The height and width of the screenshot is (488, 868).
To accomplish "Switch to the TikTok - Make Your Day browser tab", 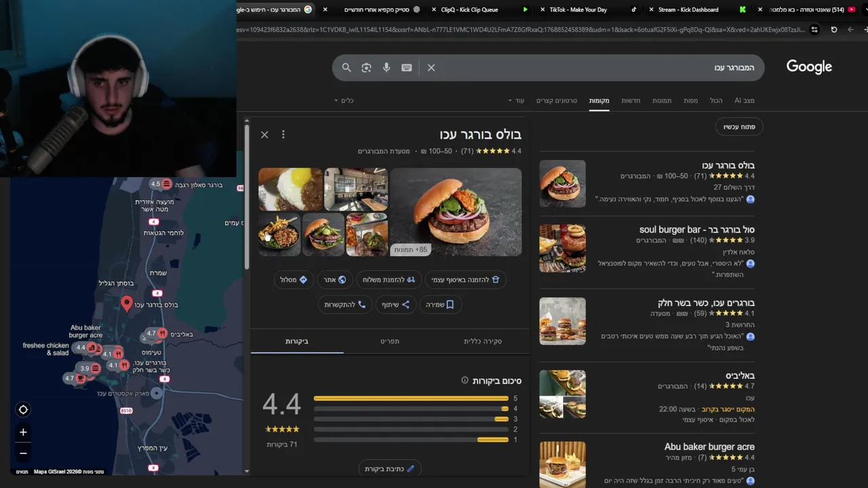I will [587, 9].
